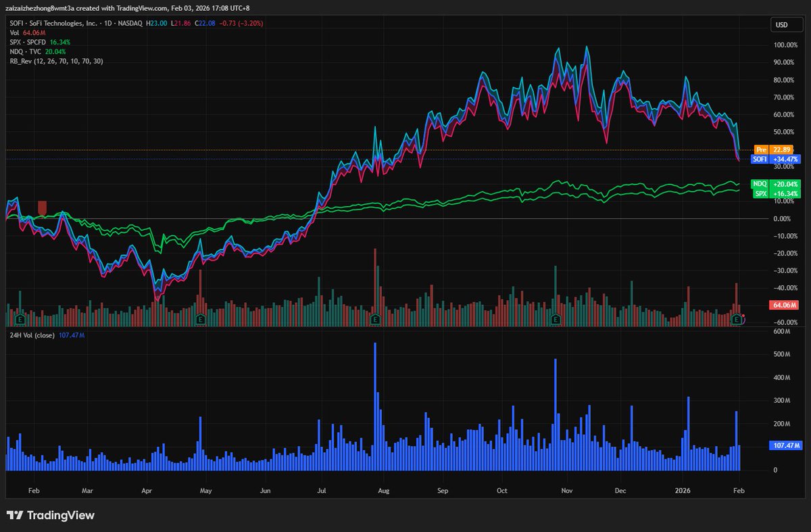
Task: Click the green NDQ +20.04% axis label
Action: click(777, 184)
